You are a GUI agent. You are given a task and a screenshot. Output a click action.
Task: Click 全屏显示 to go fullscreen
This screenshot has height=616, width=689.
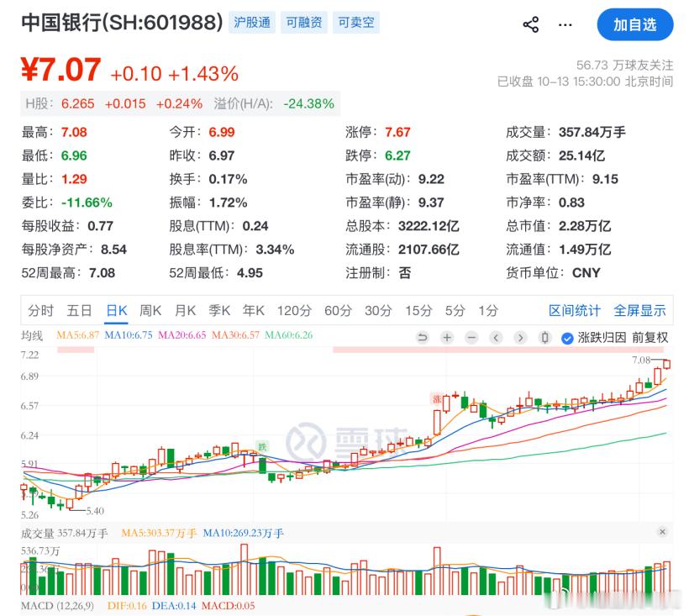[x=639, y=311]
